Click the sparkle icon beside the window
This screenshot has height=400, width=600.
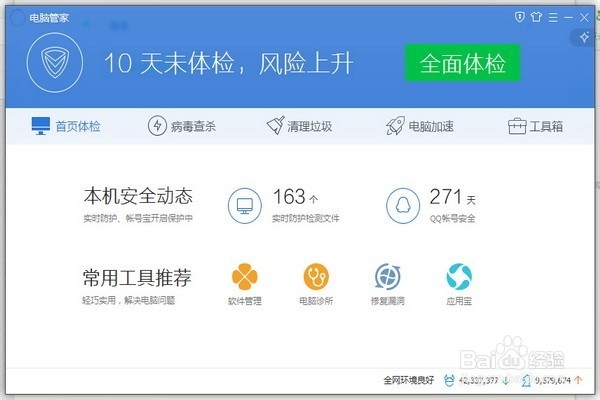click(584, 37)
